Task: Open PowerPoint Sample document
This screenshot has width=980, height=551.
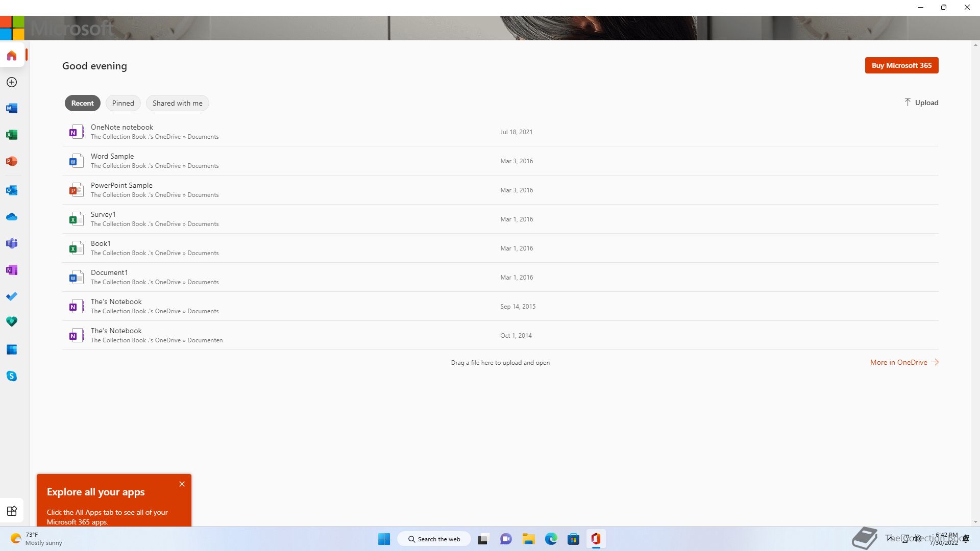Action: point(500,190)
